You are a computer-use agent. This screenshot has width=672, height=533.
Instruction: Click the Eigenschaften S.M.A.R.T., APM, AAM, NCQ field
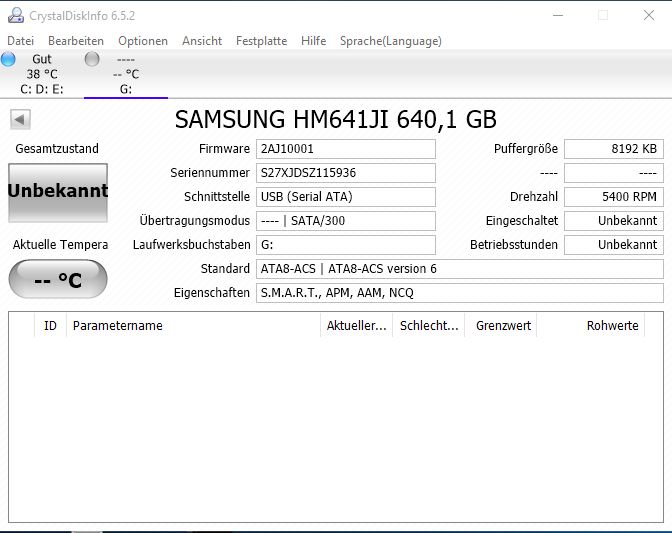(x=460, y=293)
